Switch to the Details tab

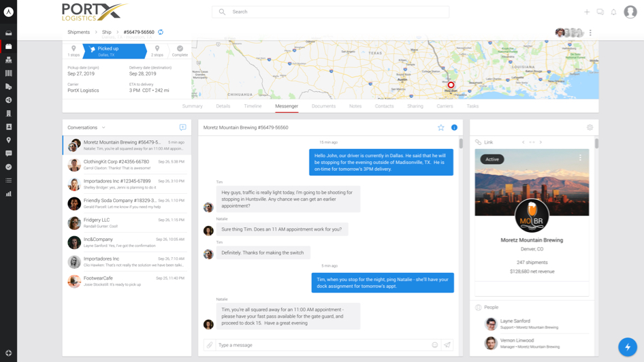tap(223, 106)
